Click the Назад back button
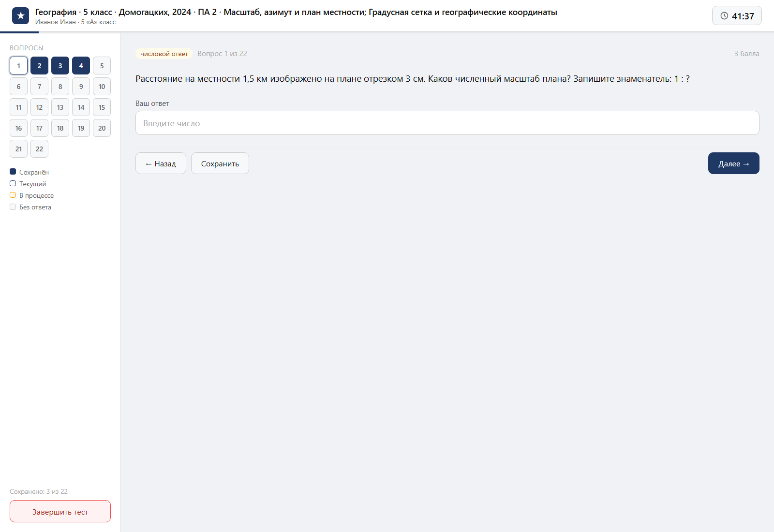 (161, 163)
